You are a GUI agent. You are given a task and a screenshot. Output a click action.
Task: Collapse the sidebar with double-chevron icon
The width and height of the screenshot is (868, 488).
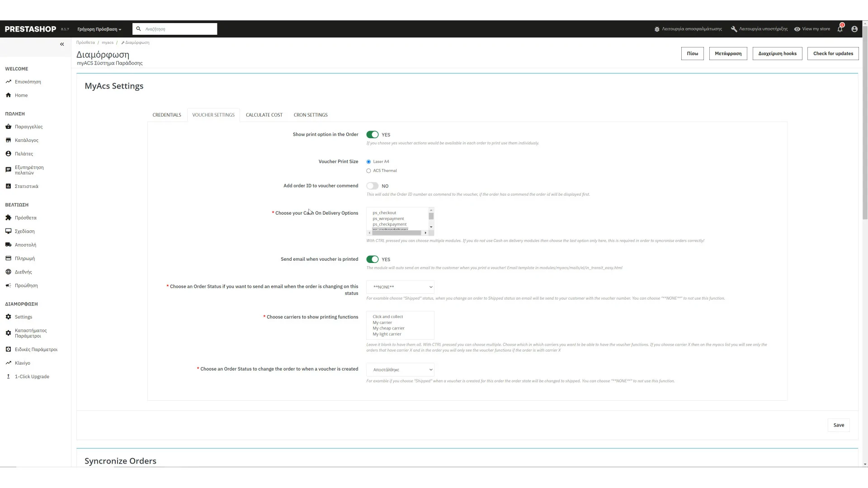[62, 44]
